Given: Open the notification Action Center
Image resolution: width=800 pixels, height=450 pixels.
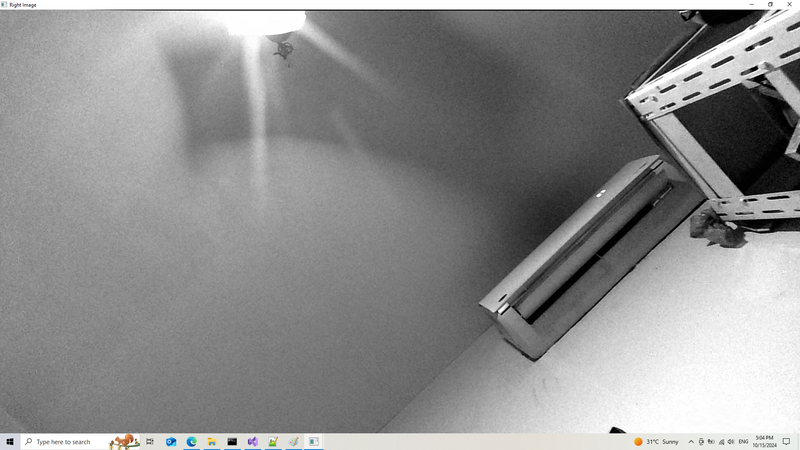Looking at the screenshot, I should (787, 441).
